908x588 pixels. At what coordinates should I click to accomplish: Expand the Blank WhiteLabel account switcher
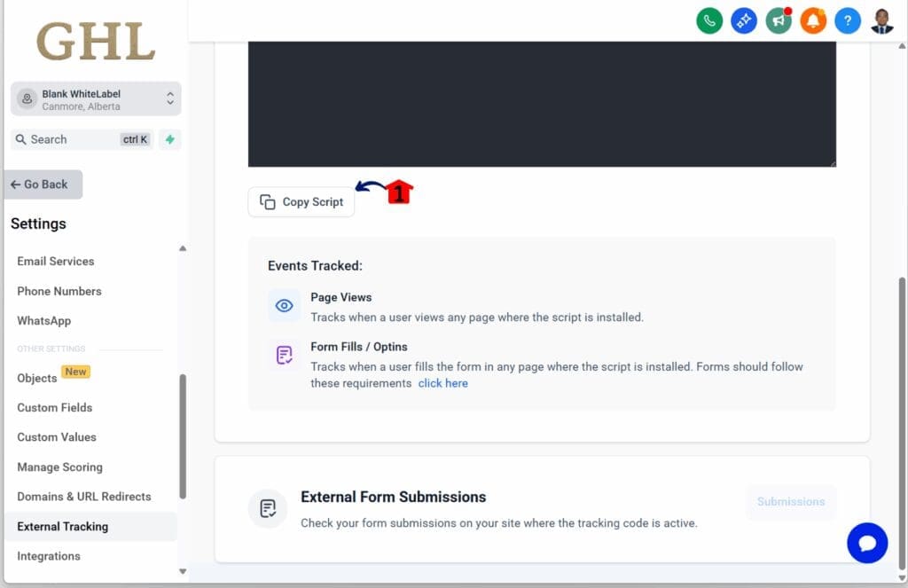pyautogui.click(x=96, y=99)
